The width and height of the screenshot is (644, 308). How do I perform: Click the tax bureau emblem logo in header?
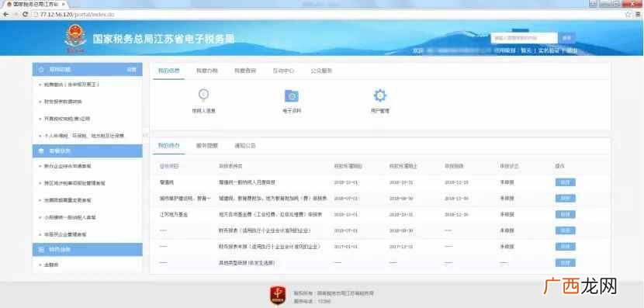75,38
